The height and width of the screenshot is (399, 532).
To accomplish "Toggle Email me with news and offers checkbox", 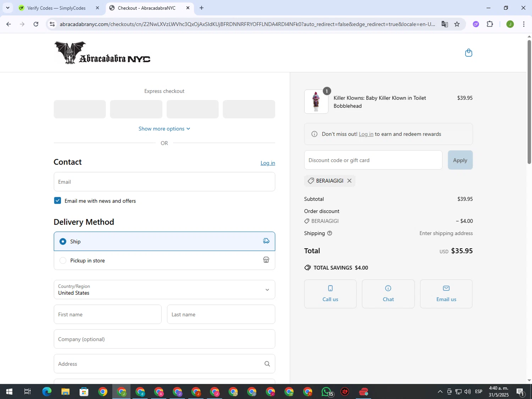I will click(x=57, y=201).
